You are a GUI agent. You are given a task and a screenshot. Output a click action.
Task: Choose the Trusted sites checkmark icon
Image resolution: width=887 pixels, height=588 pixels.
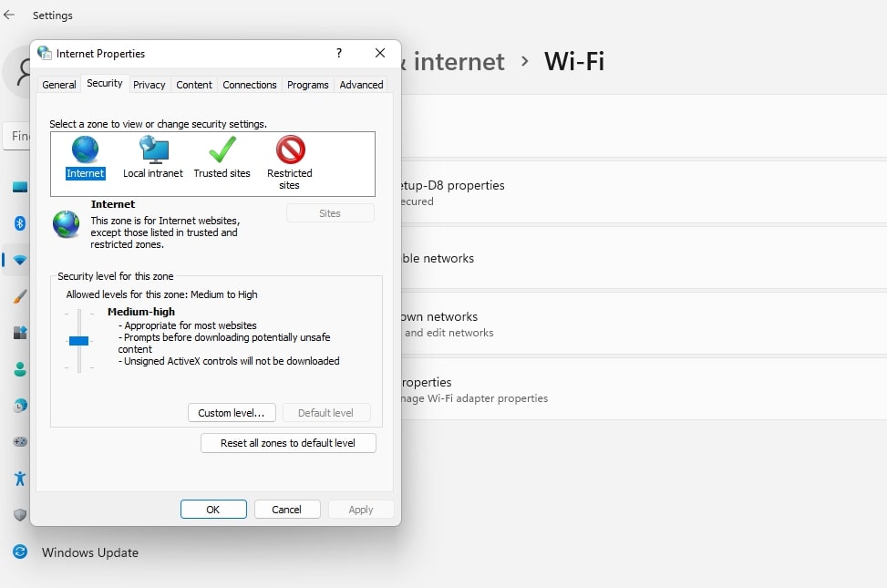tap(222, 150)
